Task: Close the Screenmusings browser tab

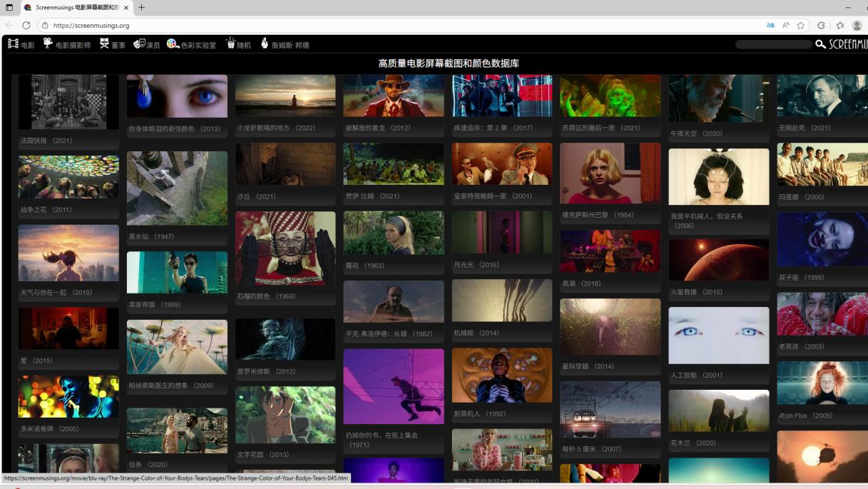Action: click(x=126, y=7)
